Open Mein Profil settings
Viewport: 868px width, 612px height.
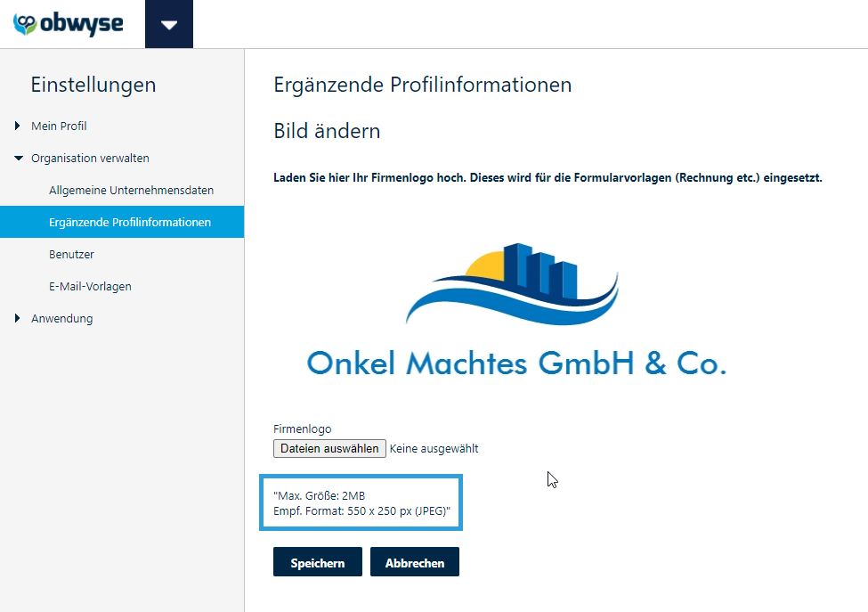[59, 126]
